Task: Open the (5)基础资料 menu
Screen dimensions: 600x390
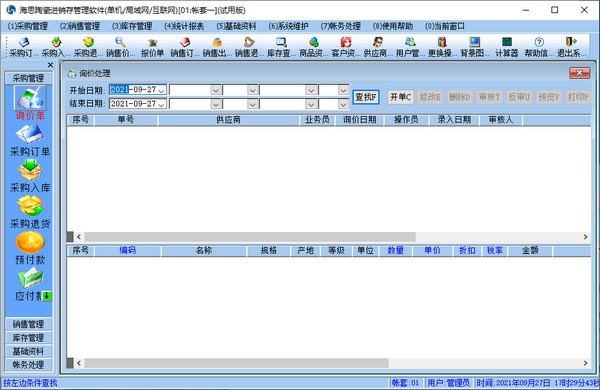Action: pos(236,26)
